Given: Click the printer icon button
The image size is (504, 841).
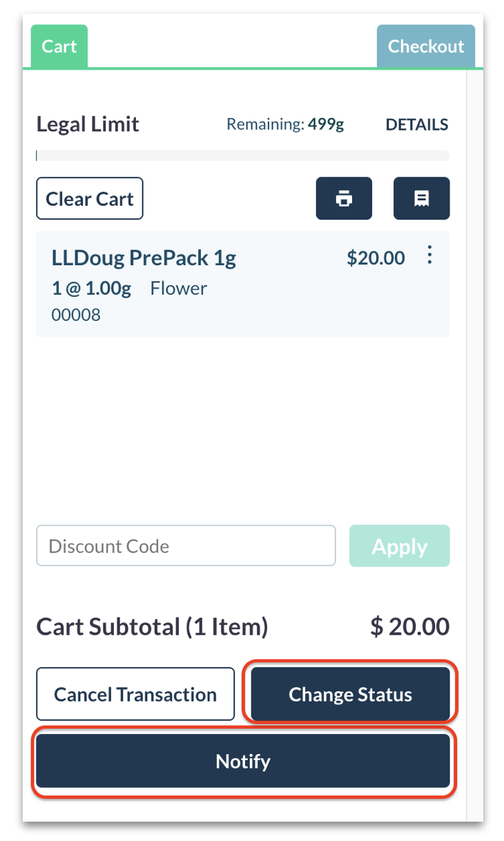Looking at the screenshot, I should coord(344,199).
